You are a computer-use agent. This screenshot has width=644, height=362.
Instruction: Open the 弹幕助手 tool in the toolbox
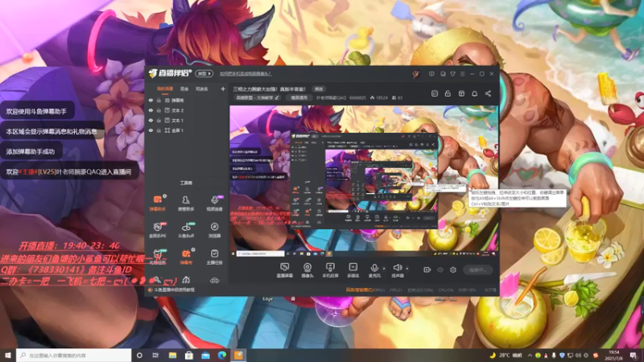(x=157, y=203)
